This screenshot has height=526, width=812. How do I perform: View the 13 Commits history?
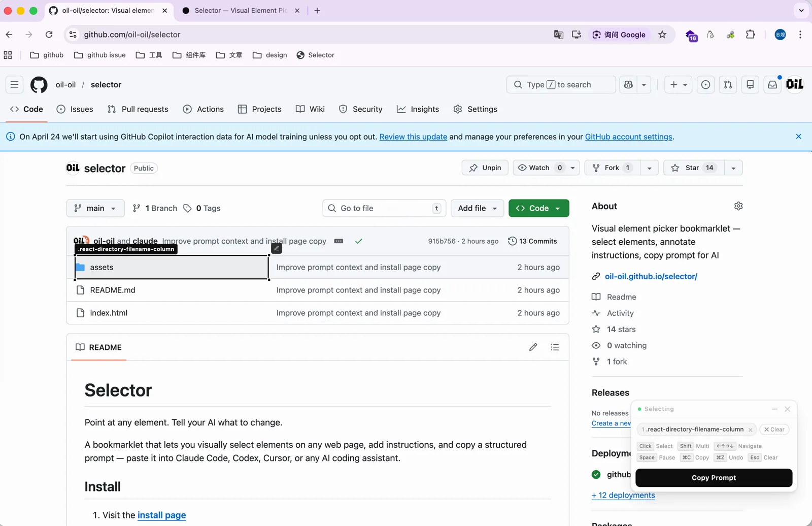tap(532, 241)
